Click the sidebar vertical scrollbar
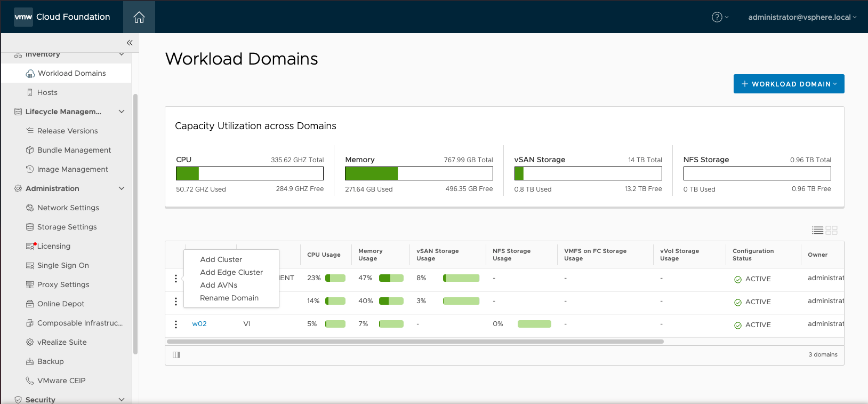The height and width of the screenshot is (404, 868). point(135,224)
